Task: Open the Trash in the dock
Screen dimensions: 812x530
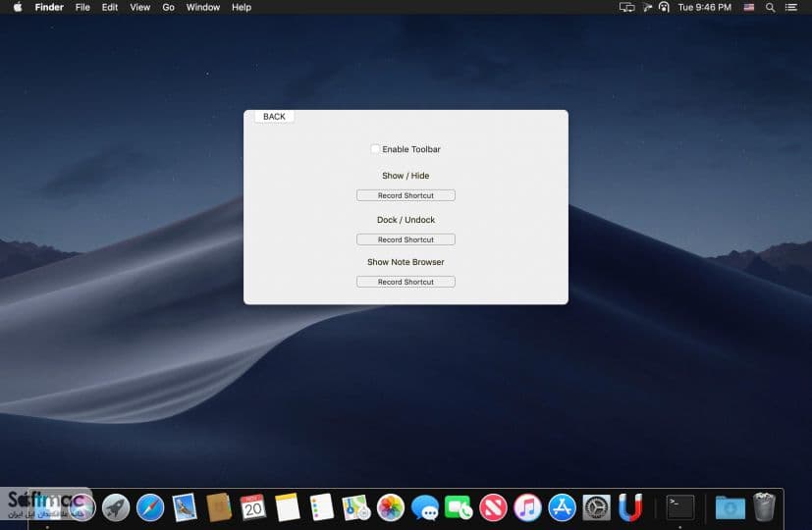Action: pyautogui.click(x=764, y=506)
